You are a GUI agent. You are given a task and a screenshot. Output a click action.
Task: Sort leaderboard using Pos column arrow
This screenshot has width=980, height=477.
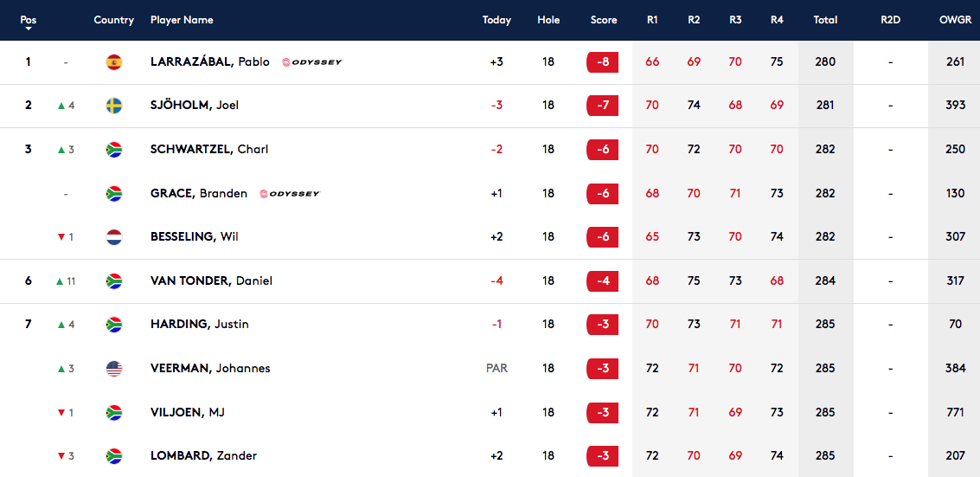tap(29, 28)
